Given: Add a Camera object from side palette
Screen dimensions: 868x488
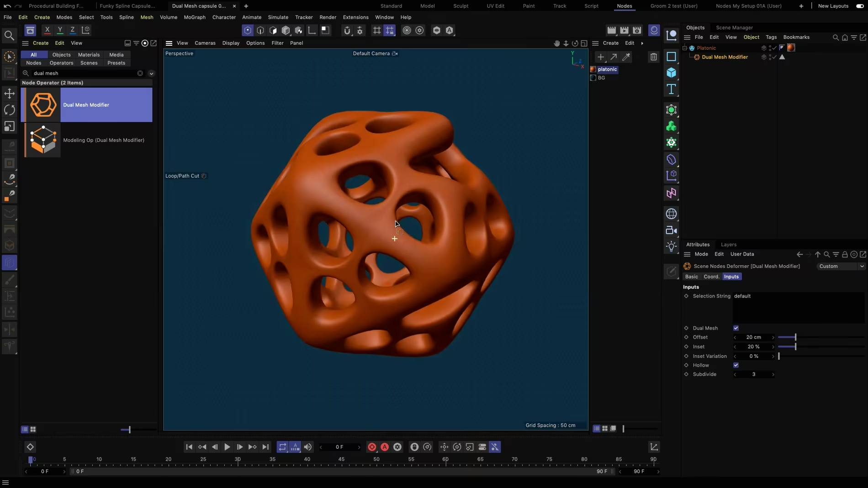Looking at the screenshot, I should coord(671,230).
